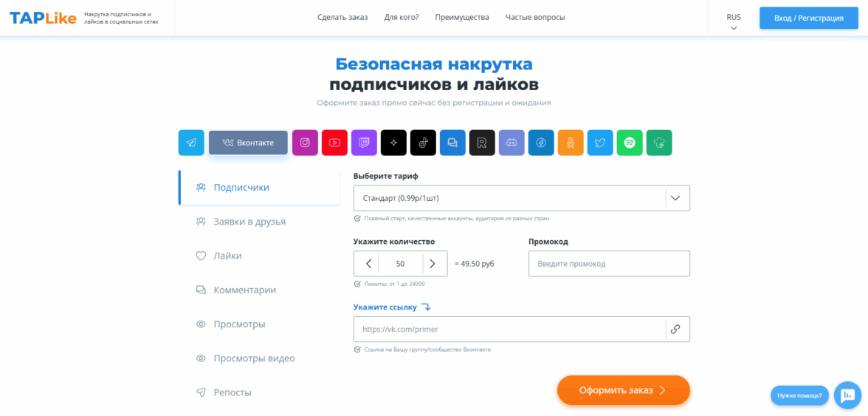868x416 pixels.
Task: Switch to the Лайки service tab
Action: [x=259, y=256]
